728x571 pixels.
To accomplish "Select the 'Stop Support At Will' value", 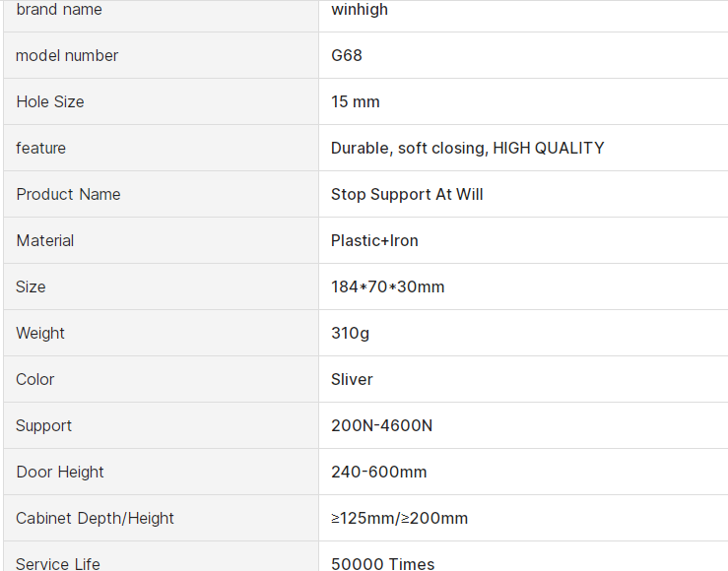I will (x=407, y=195).
